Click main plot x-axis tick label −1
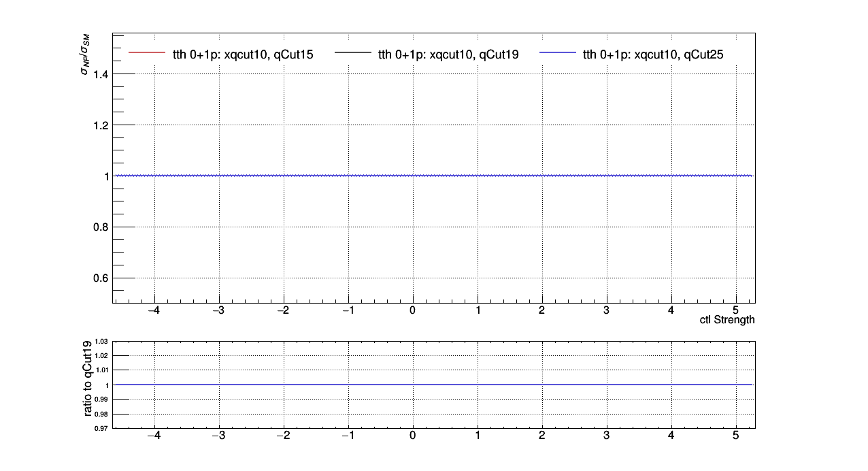This screenshot has width=868, height=471. [x=348, y=310]
